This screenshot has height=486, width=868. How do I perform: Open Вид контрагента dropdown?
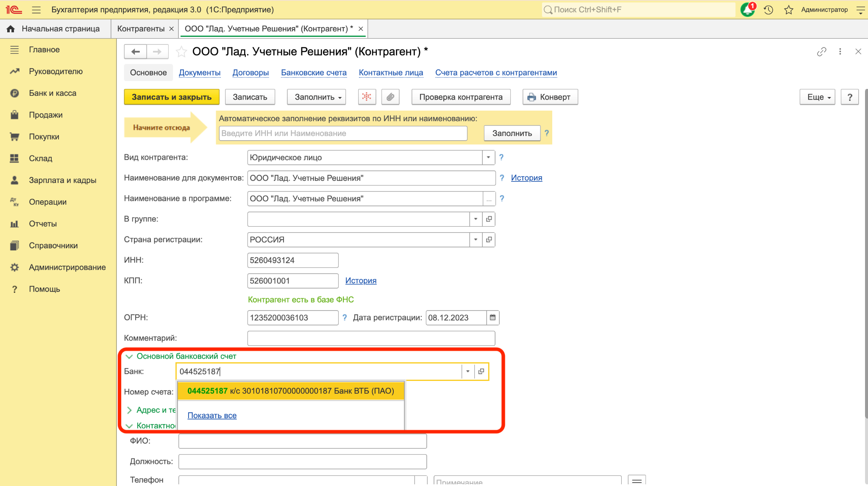coord(488,158)
